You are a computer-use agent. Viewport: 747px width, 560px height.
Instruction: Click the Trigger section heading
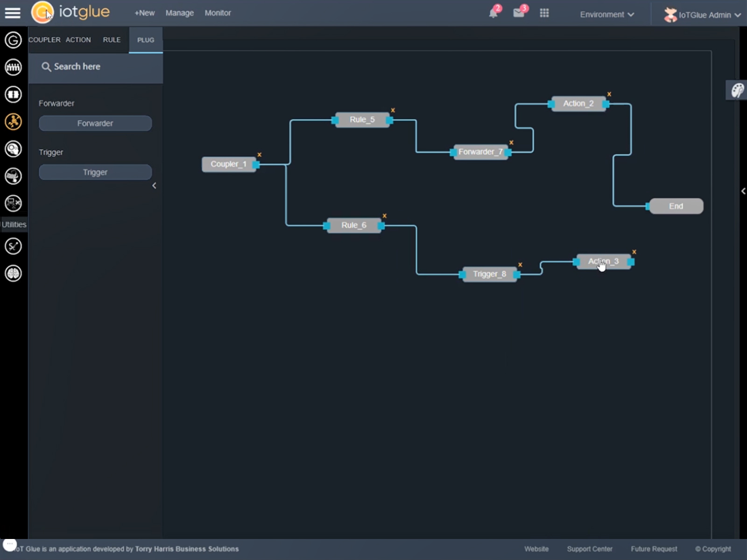pyautogui.click(x=51, y=152)
